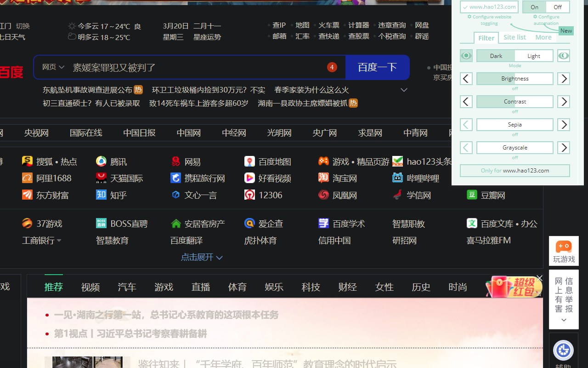Screen dimensions: 588x368
Task: Click the hao123头条 icon
Action: [x=398, y=161]
